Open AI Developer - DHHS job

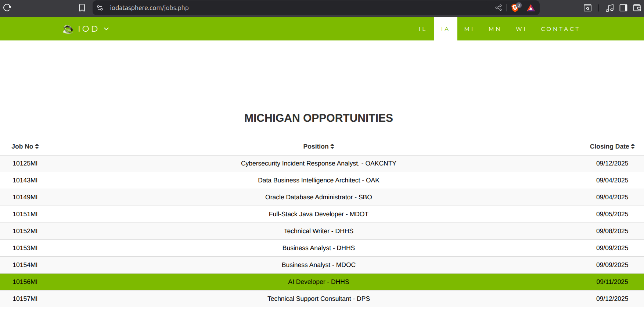319,282
